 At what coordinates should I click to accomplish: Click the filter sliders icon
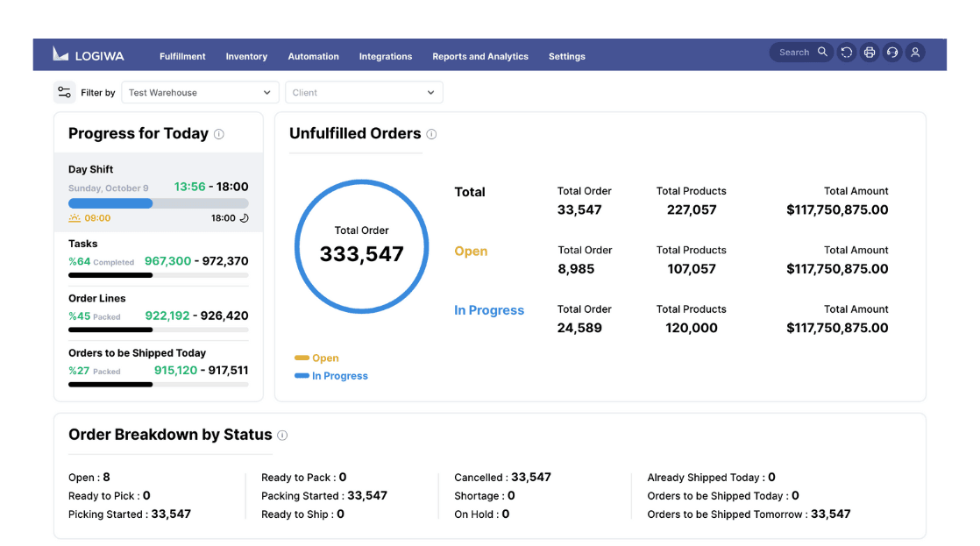point(64,92)
